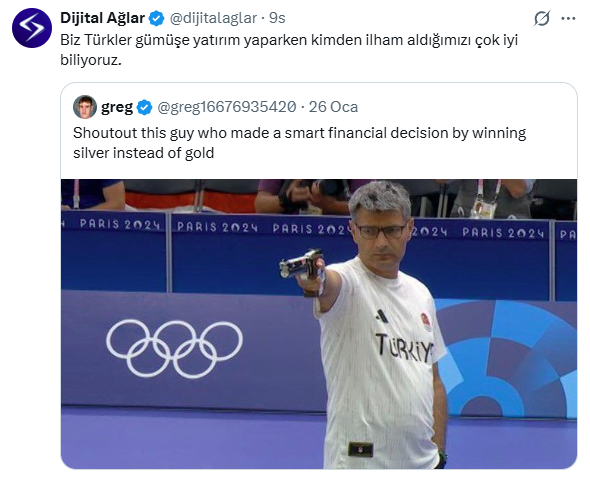Open the Grok explain-post icon

[x=542, y=18]
